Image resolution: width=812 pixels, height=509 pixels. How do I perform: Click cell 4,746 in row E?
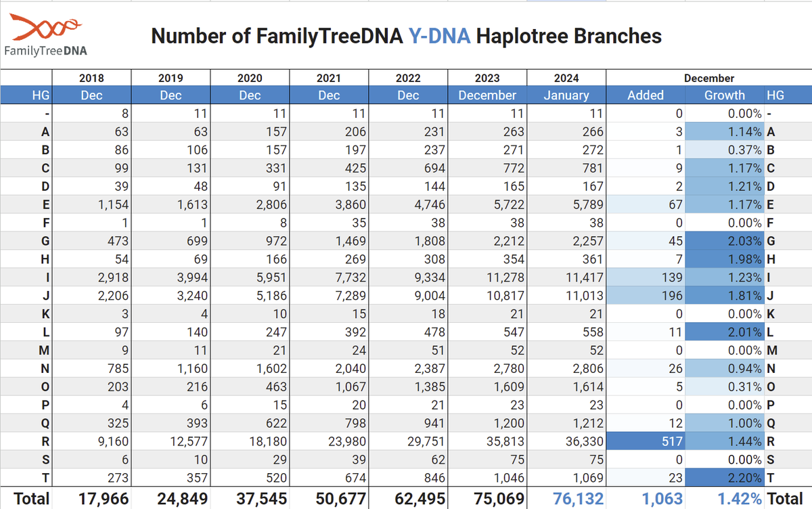[x=408, y=204]
